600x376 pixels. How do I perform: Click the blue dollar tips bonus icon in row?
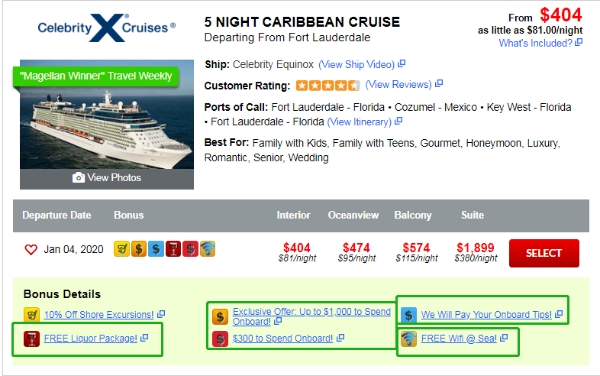[156, 249]
